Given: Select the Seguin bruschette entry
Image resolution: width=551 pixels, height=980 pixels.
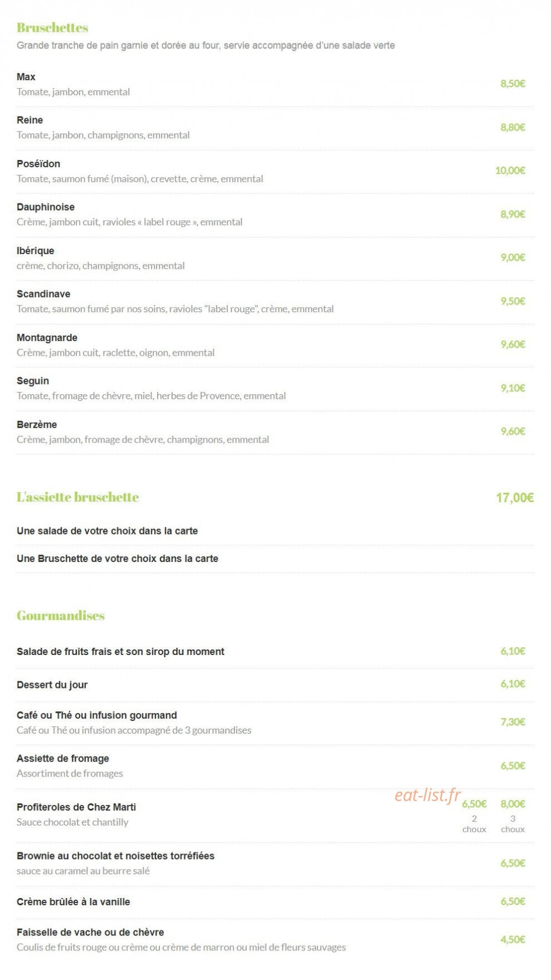Looking at the screenshot, I should point(33,381).
